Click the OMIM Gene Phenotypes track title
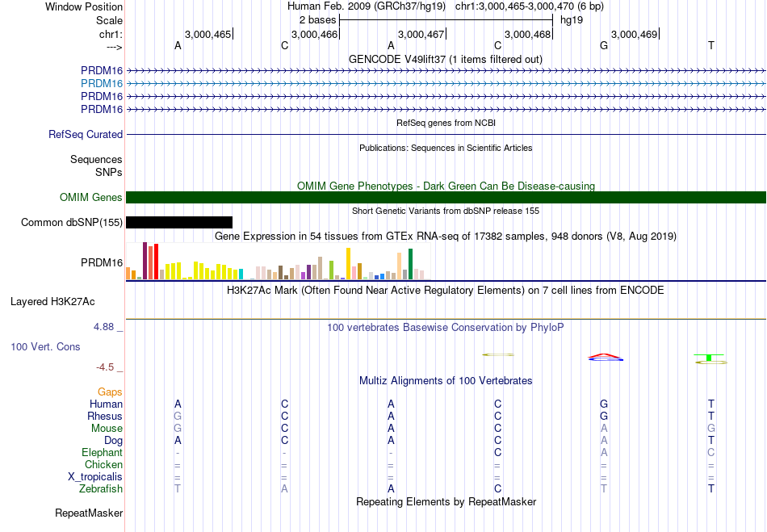The width and height of the screenshot is (767, 532). (446, 186)
